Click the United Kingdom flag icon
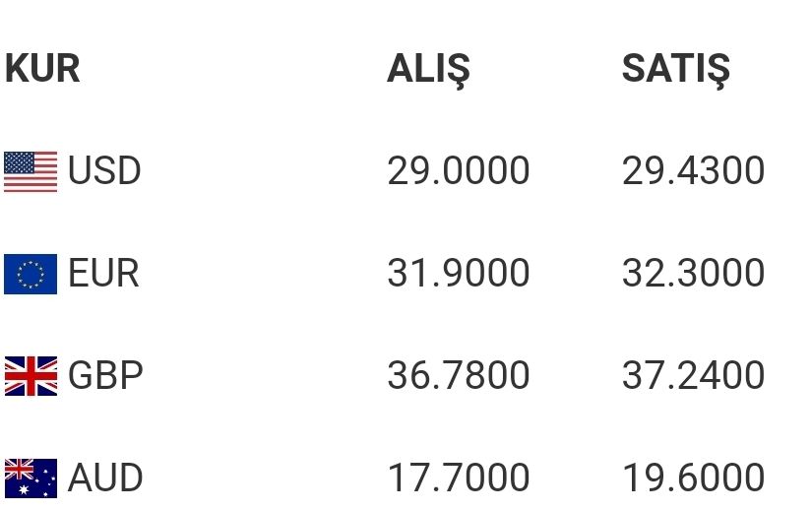The width and height of the screenshot is (812, 510). click(x=31, y=376)
